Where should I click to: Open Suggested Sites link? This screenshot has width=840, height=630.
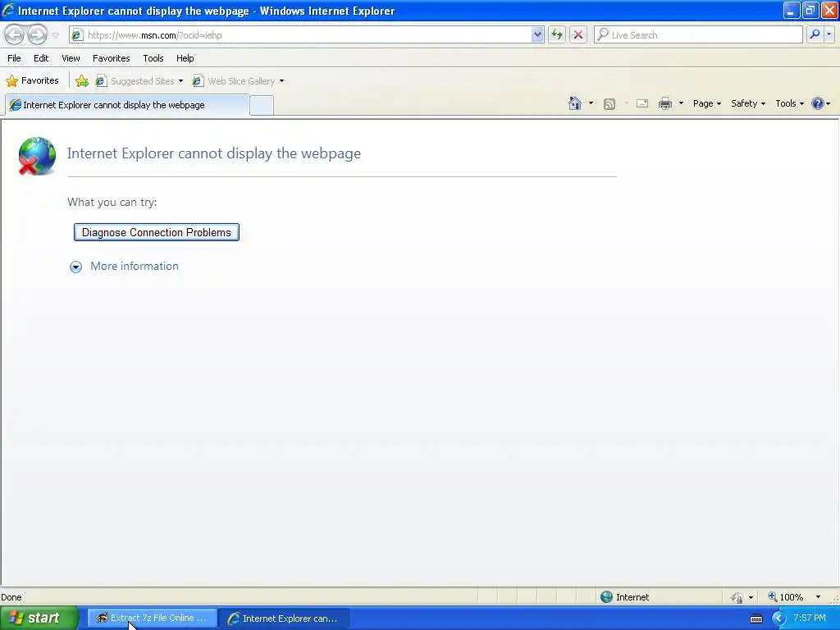135,81
